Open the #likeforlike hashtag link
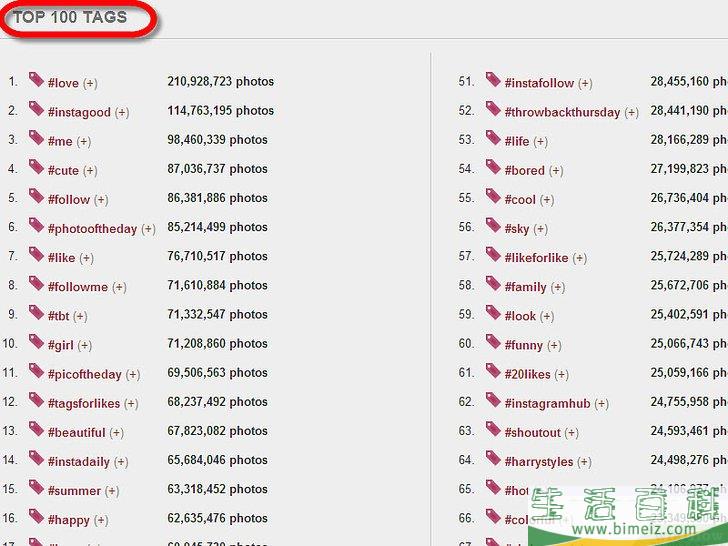Image resolution: width=728 pixels, height=546 pixels. [536, 258]
